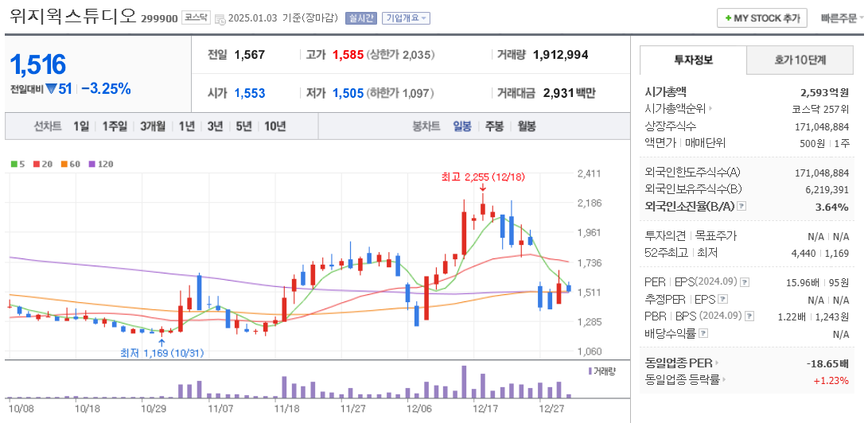Open help icon next to PER EPS(2024.09)
Screen dimensions: 868x423
click(745, 282)
